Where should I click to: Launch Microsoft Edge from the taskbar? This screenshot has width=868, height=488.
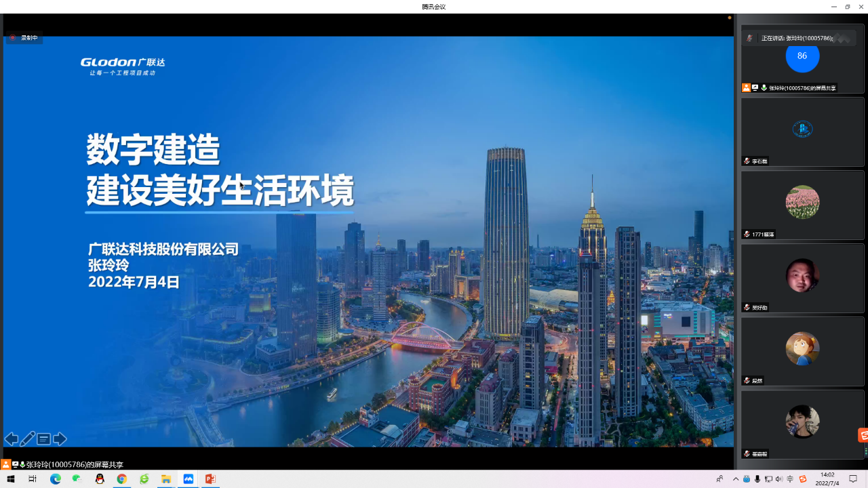56,479
